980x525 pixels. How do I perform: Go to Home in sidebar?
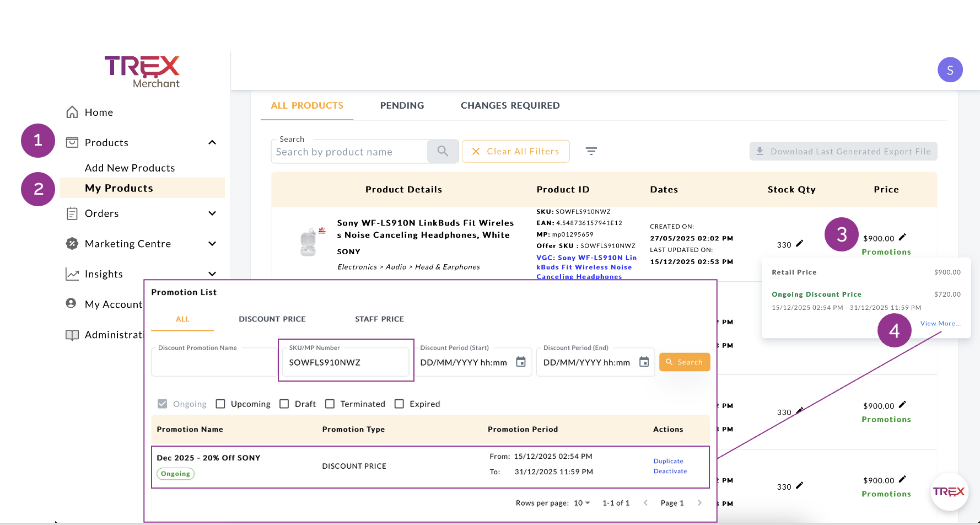99,113
